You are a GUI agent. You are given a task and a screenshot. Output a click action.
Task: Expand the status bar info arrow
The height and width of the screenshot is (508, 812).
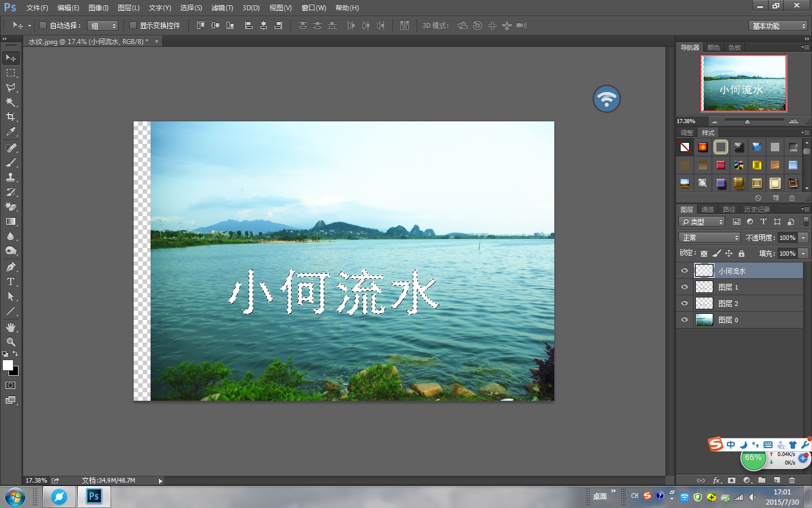pyautogui.click(x=160, y=481)
